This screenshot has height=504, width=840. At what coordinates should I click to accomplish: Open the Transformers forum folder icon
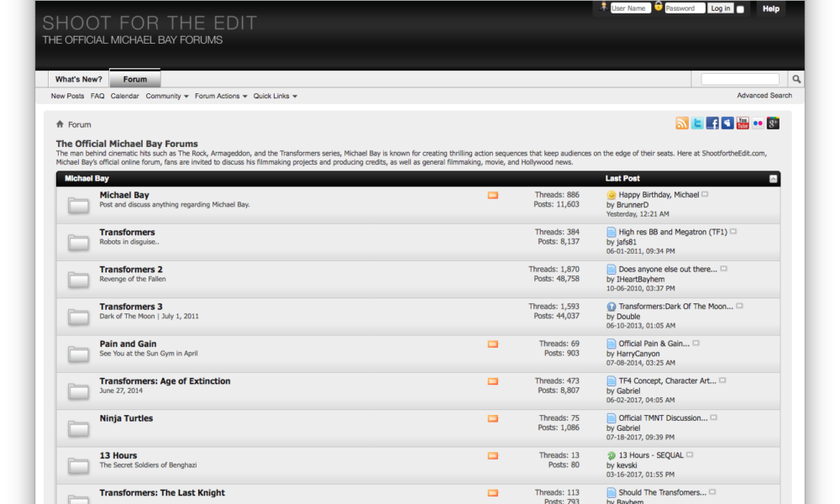point(78,242)
